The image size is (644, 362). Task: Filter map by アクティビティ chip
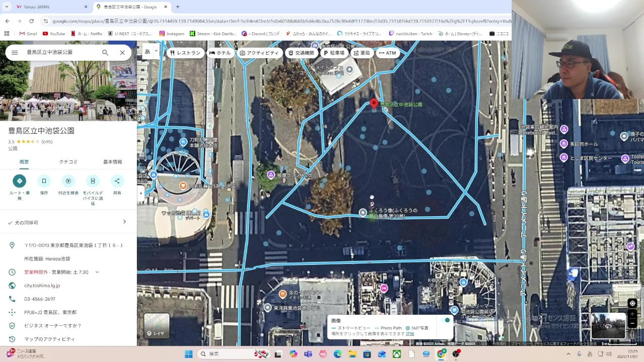pos(259,53)
